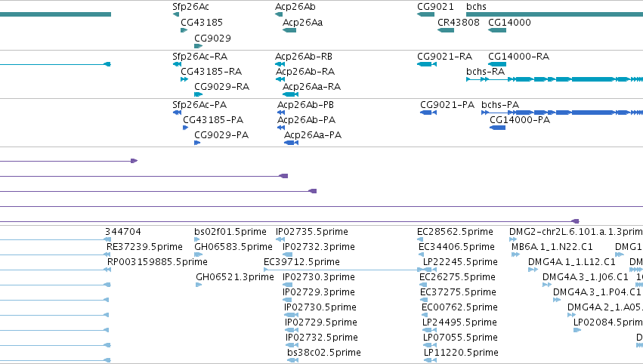The width and height of the screenshot is (643, 364).
Task: Select the purple feature ending near Acp26Ab
Action: coord(144,176)
